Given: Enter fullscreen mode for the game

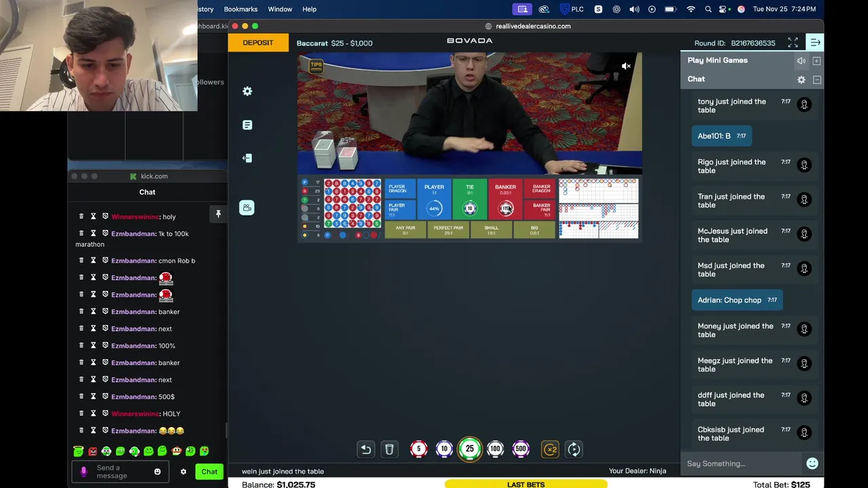Looking at the screenshot, I should click(793, 43).
